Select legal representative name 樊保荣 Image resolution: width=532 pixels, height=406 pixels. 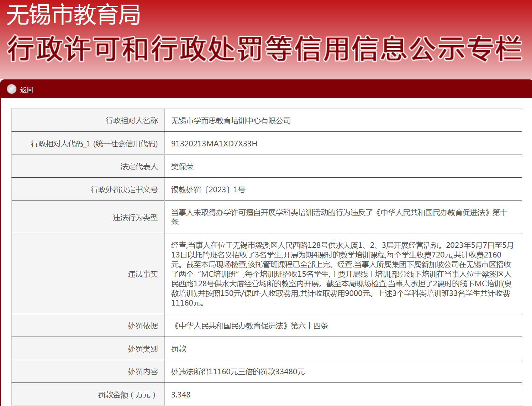point(183,167)
